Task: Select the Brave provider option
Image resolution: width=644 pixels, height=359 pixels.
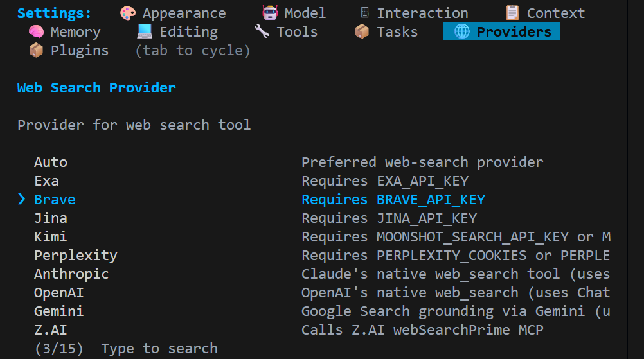Action: 55,199
